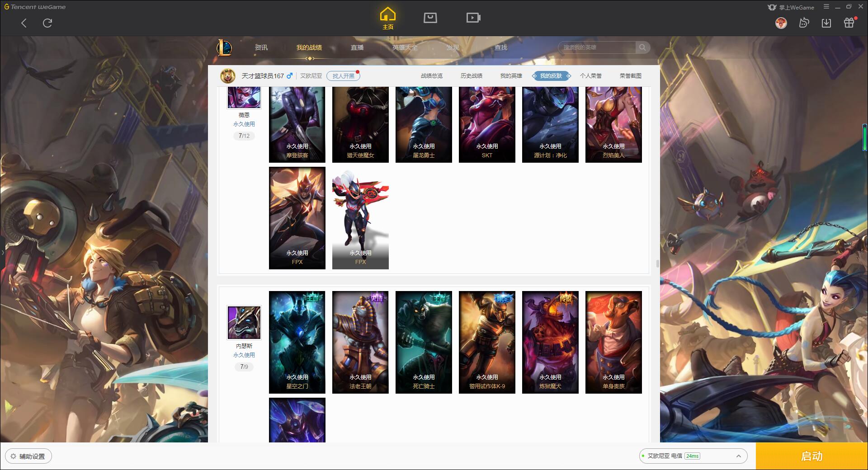
Task: Open the shop bag icon in top bar
Action: coord(430,18)
